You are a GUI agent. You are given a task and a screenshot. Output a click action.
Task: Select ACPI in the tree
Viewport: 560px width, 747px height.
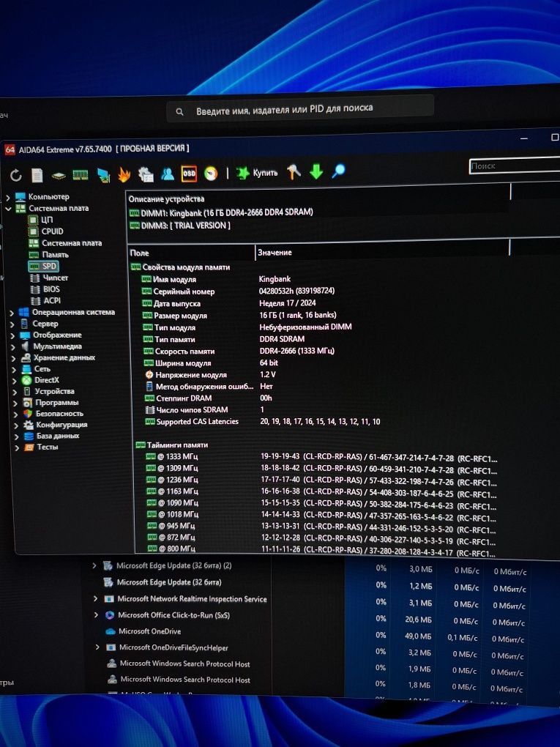click(x=53, y=300)
